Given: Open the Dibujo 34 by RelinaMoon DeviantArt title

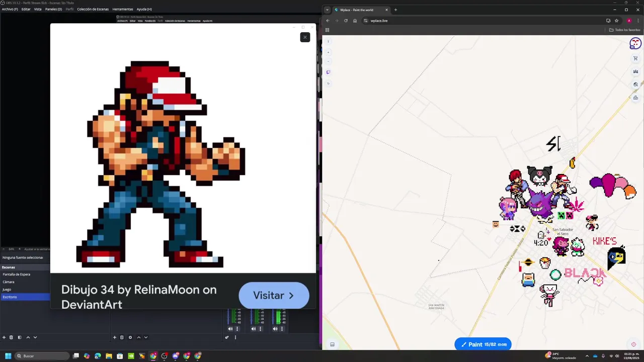Looking at the screenshot, I should 139,297.
